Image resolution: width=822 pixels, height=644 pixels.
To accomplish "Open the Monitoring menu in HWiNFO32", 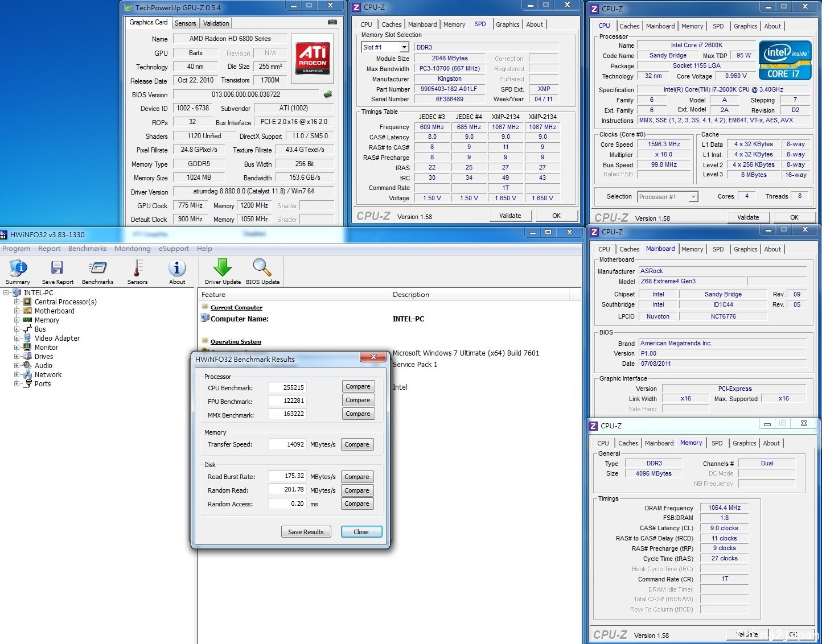I will (x=133, y=249).
